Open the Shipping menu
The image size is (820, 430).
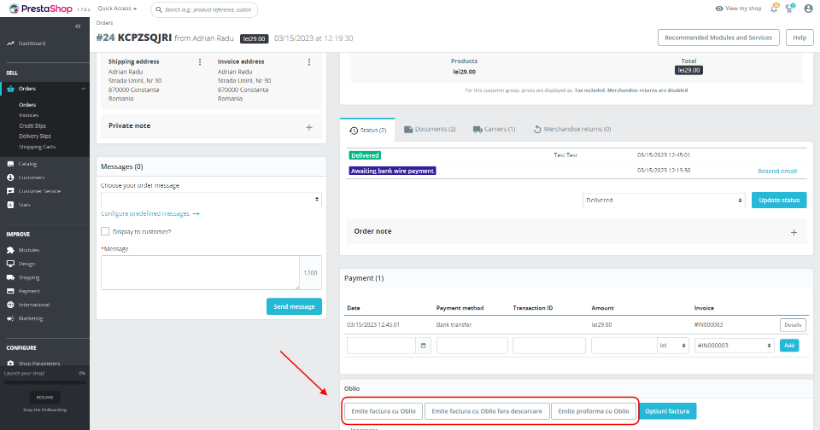pyautogui.click(x=29, y=277)
